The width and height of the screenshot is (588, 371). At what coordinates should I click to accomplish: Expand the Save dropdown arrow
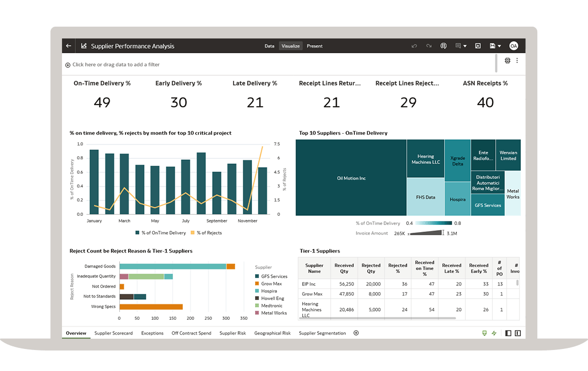[499, 46]
